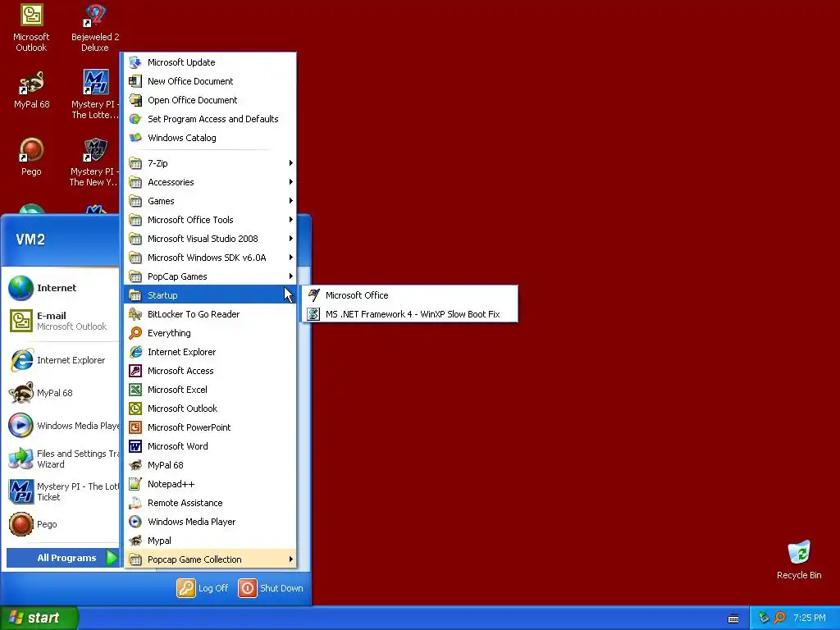The image size is (840, 630).
Task: Expand the Popcap Game Collection submenu
Action: pos(210,559)
